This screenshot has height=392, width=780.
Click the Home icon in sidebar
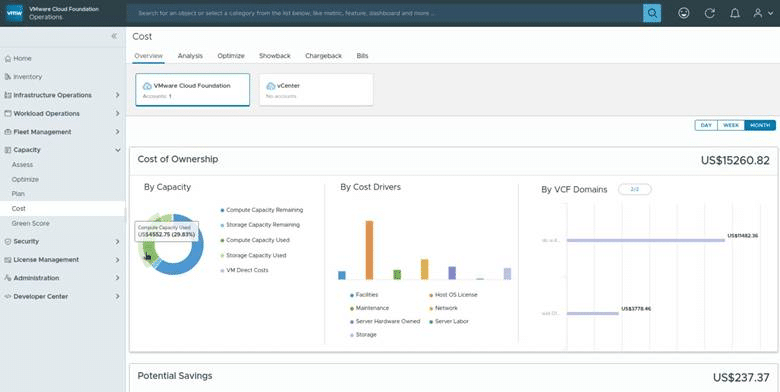click(x=7, y=59)
